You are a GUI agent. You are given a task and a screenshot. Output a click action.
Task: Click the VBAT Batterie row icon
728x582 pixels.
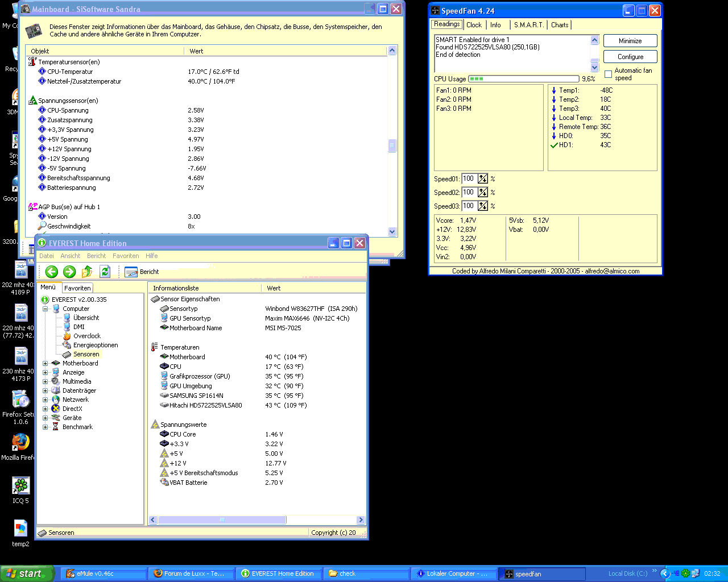pos(164,483)
